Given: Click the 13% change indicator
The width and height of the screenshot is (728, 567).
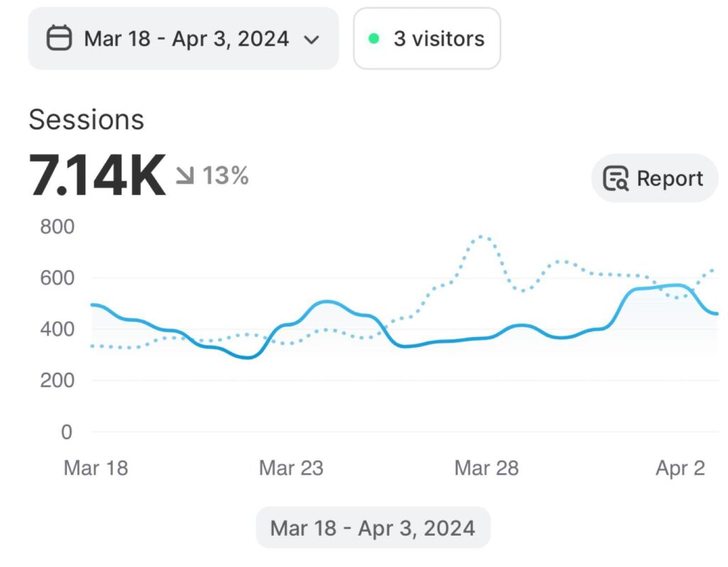Looking at the screenshot, I should click(225, 175).
